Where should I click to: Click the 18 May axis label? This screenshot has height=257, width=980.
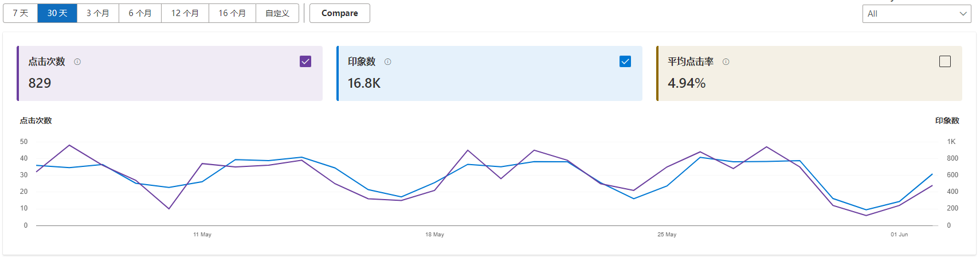pyautogui.click(x=434, y=235)
